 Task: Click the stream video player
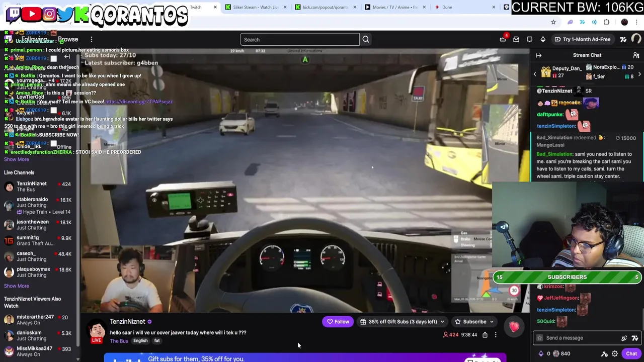coord(305,180)
